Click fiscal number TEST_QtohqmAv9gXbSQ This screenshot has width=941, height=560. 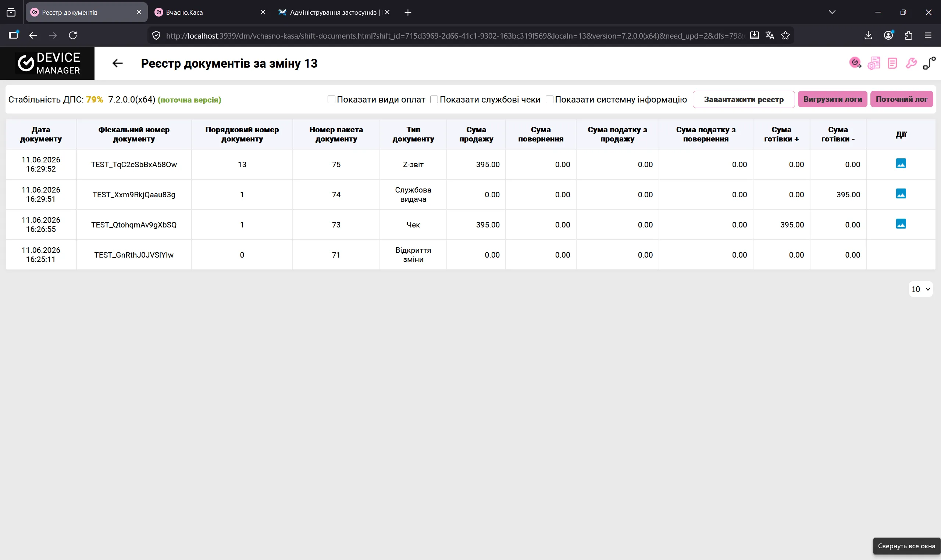pos(134,225)
